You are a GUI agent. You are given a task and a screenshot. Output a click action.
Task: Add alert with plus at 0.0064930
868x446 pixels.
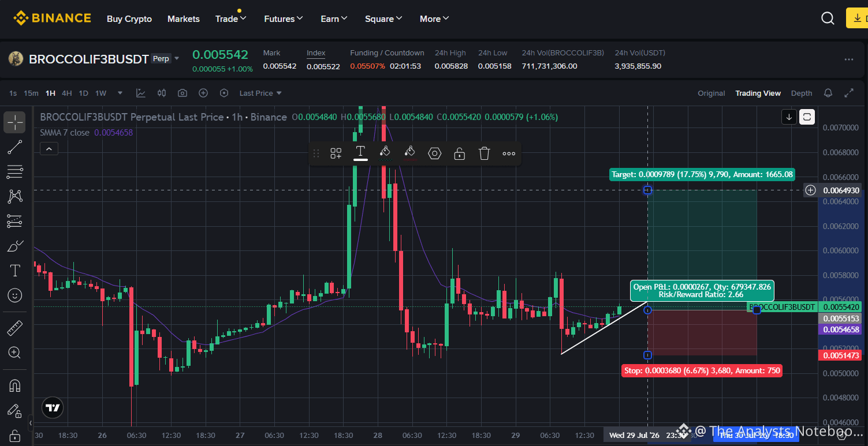click(811, 190)
